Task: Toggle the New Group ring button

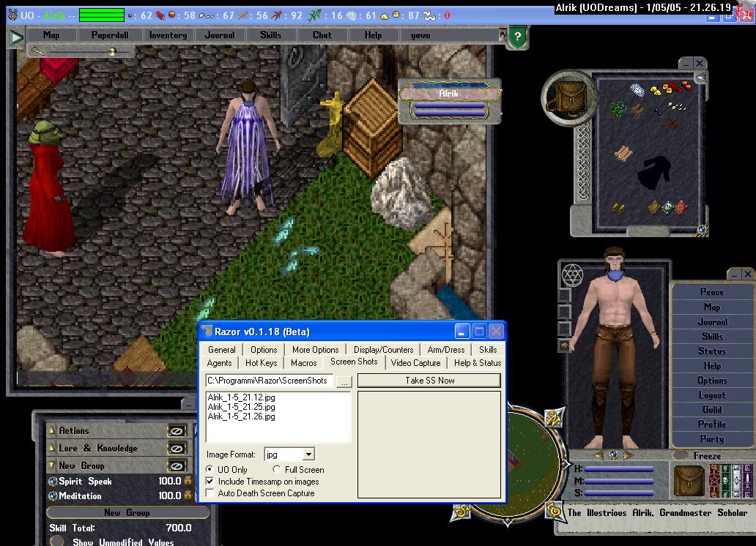Action: (177, 466)
